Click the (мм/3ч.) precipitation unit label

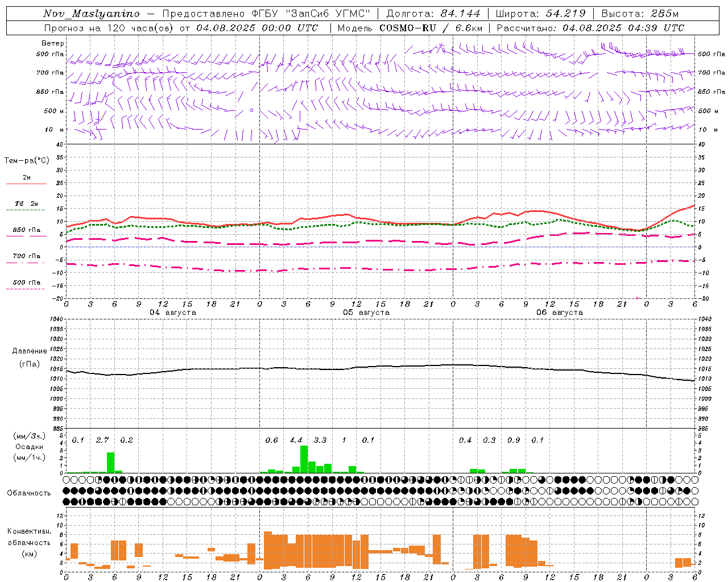(30, 436)
